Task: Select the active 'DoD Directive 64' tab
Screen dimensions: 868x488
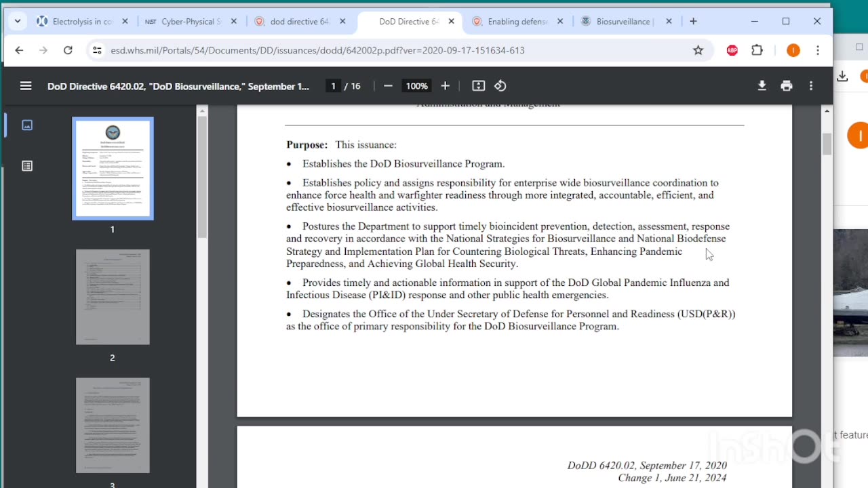Action: [409, 22]
